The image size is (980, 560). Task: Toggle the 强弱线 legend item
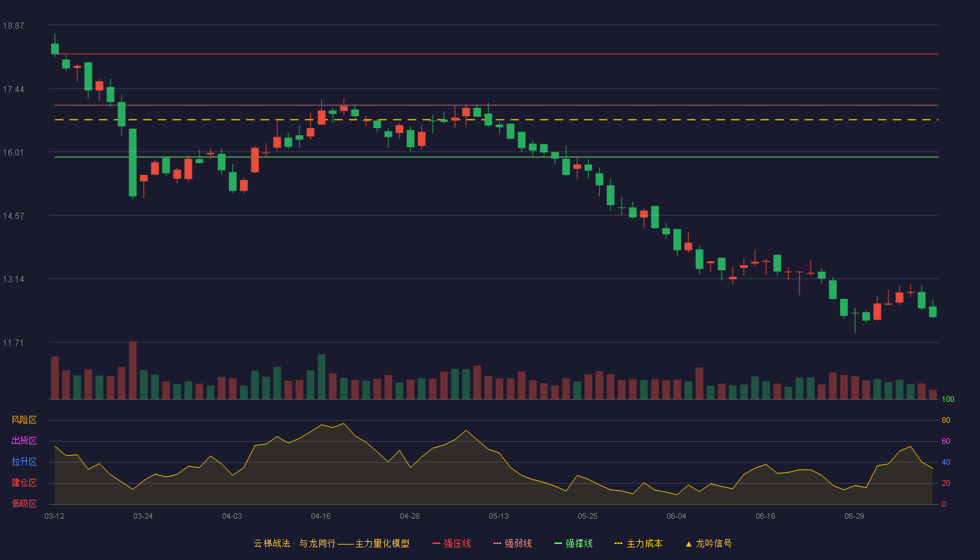(512, 543)
